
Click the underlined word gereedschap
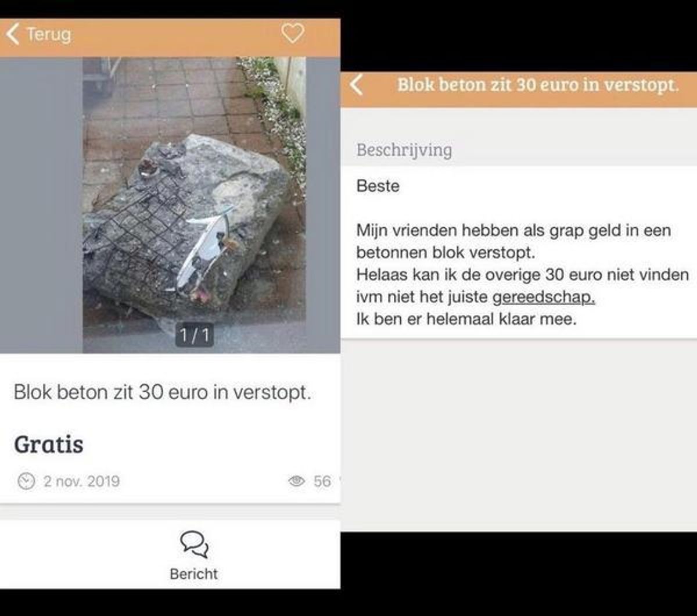pos(544,298)
